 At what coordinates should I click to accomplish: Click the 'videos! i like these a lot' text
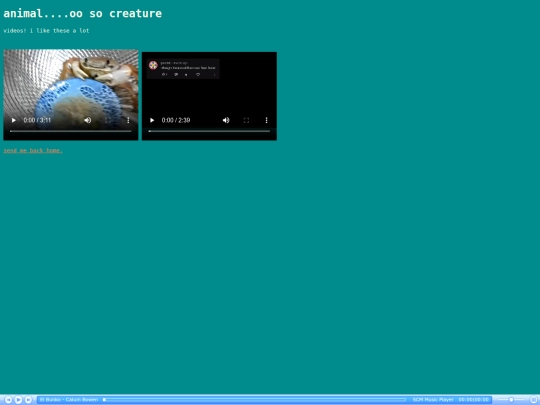46,31
